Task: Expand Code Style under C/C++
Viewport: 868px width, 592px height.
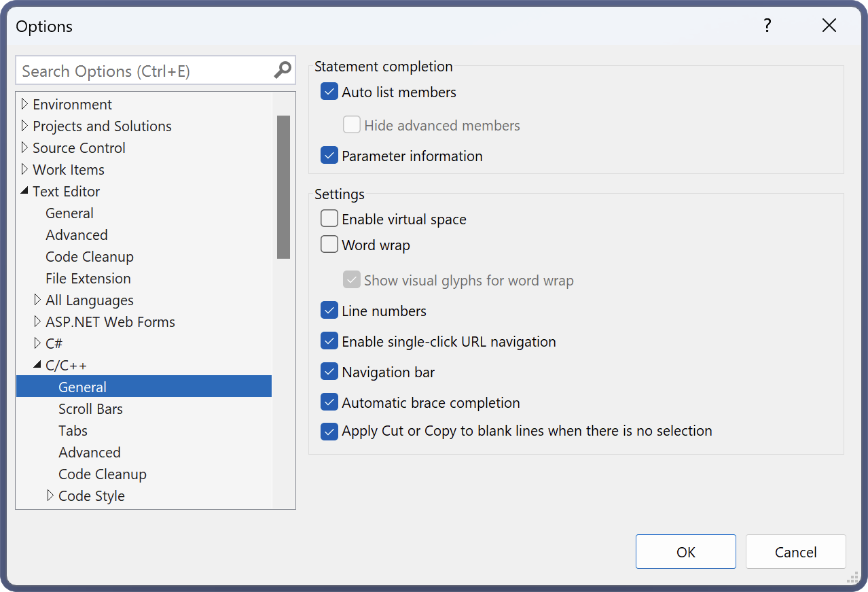Action: click(x=50, y=495)
